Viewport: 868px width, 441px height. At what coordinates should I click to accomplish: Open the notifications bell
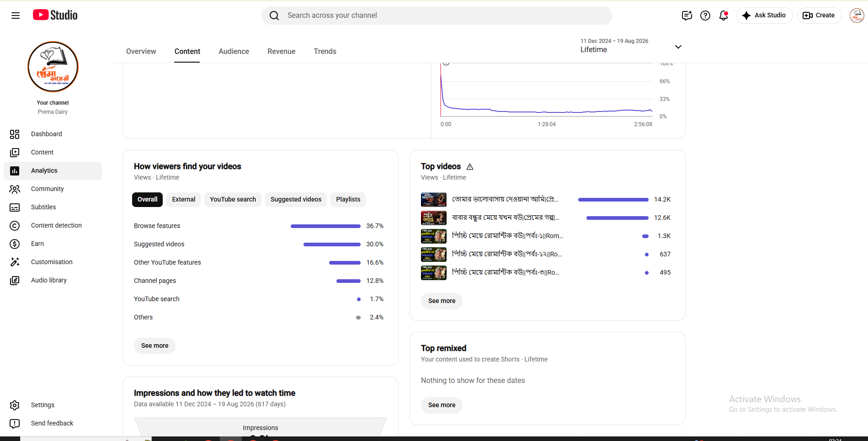click(724, 16)
